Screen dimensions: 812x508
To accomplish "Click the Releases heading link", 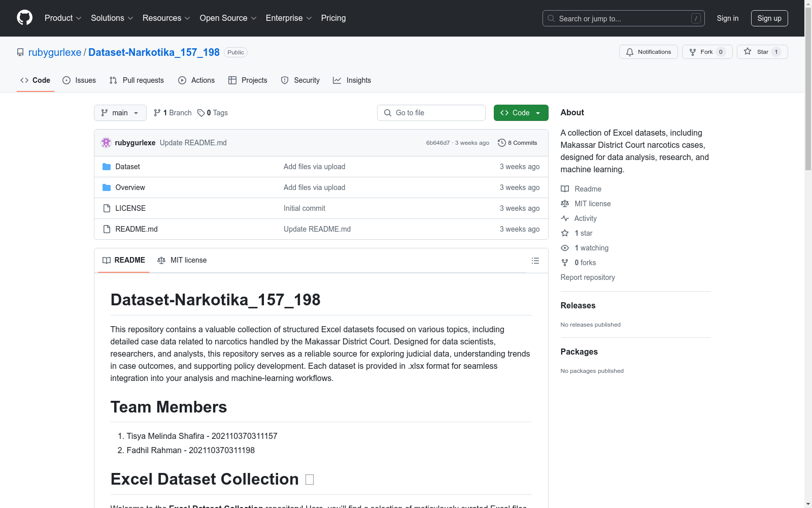I will click(x=578, y=305).
